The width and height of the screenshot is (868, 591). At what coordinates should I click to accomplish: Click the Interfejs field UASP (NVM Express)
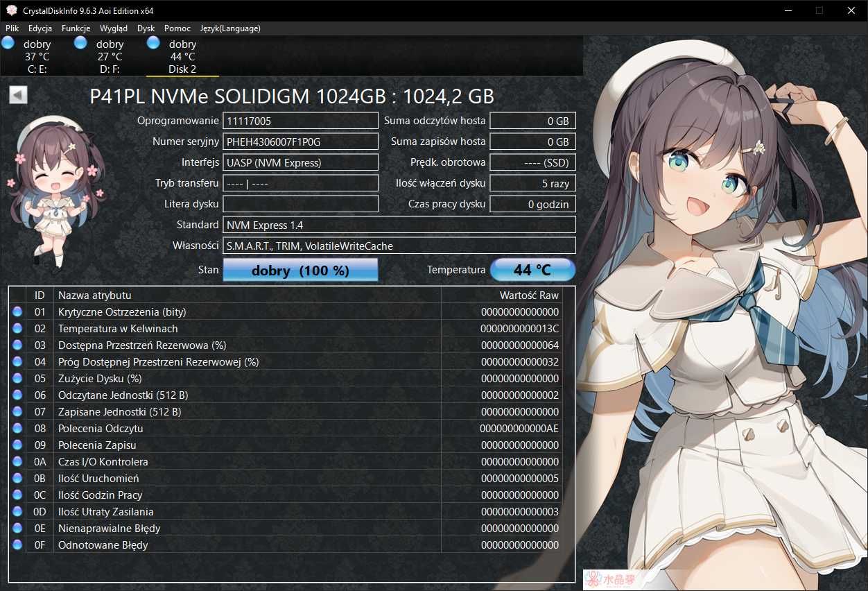(300, 162)
